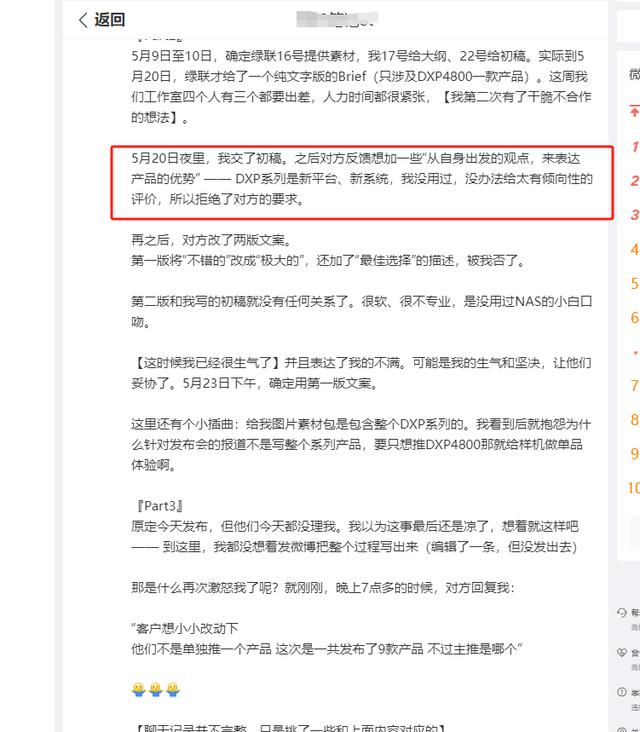Click the first yellow emoji in the article
640x732 pixels.
pyautogui.click(x=139, y=689)
